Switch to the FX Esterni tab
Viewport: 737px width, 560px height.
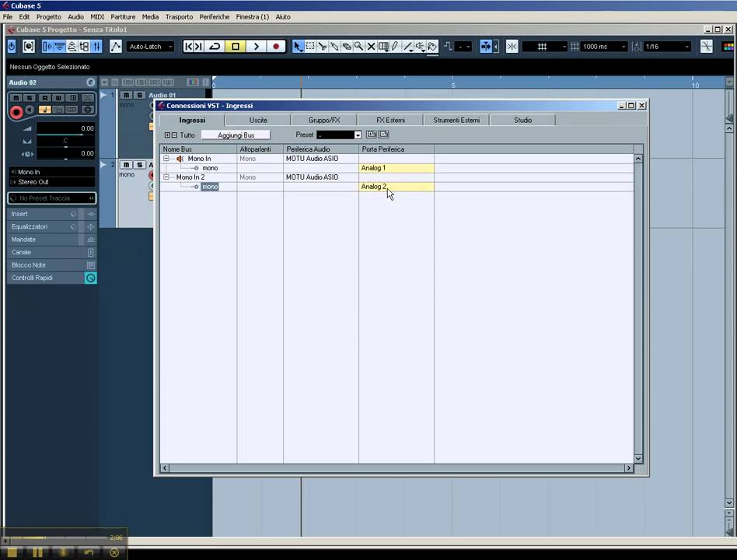click(390, 121)
